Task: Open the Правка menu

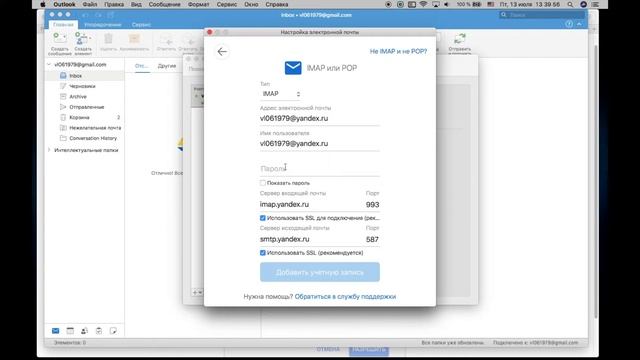Action: 114,4
